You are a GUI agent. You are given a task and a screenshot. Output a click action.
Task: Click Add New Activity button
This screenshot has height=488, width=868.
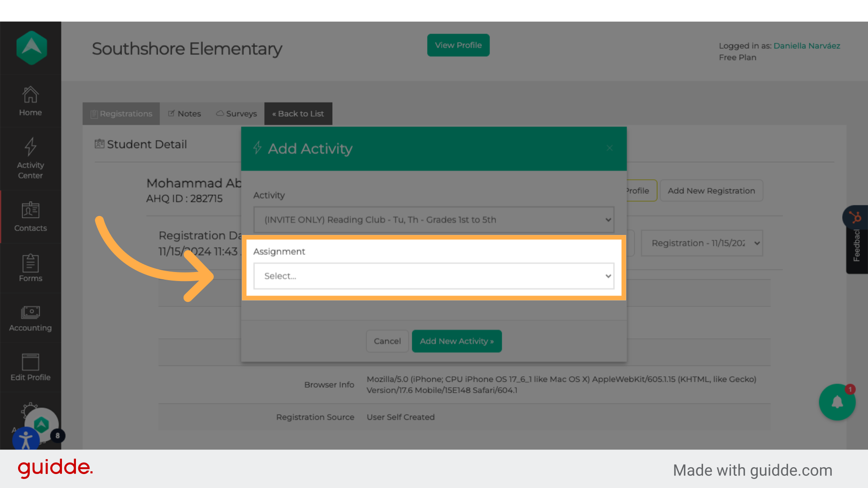(x=457, y=341)
